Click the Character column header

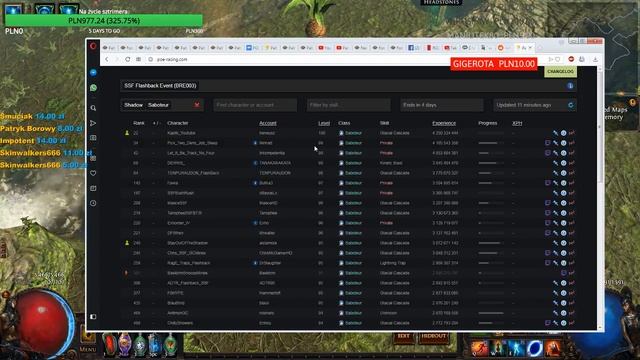[178, 123]
